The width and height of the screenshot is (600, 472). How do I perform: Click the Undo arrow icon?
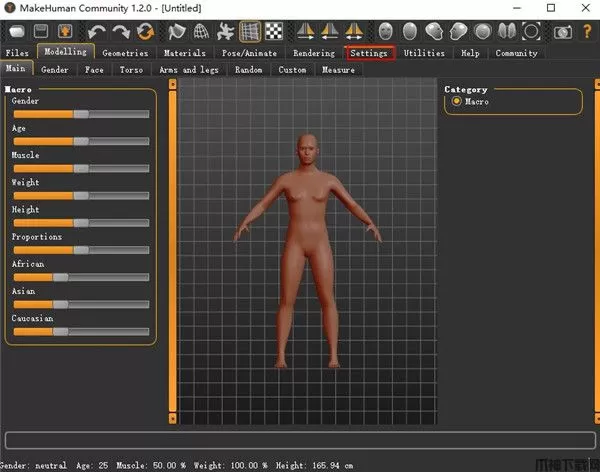(x=98, y=31)
